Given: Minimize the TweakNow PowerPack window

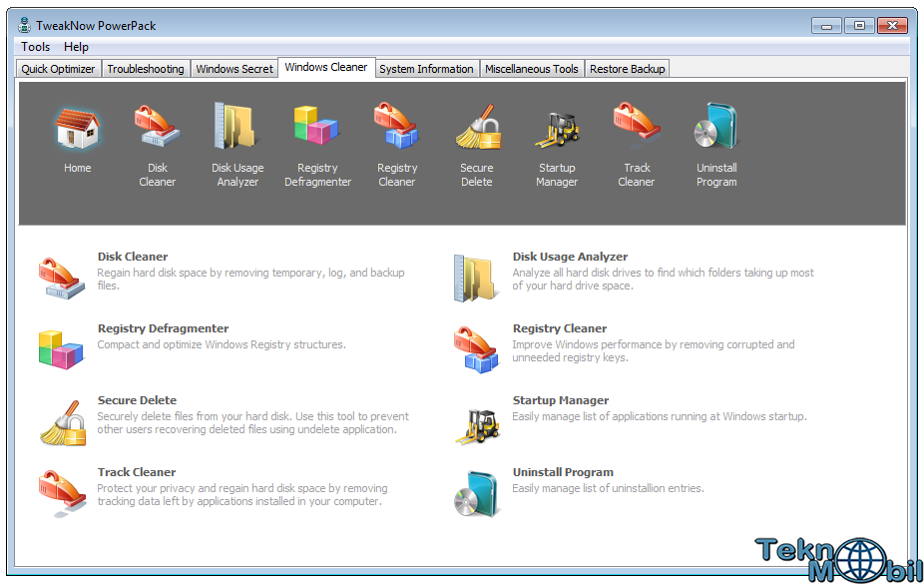Looking at the screenshot, I should point(826,26).
